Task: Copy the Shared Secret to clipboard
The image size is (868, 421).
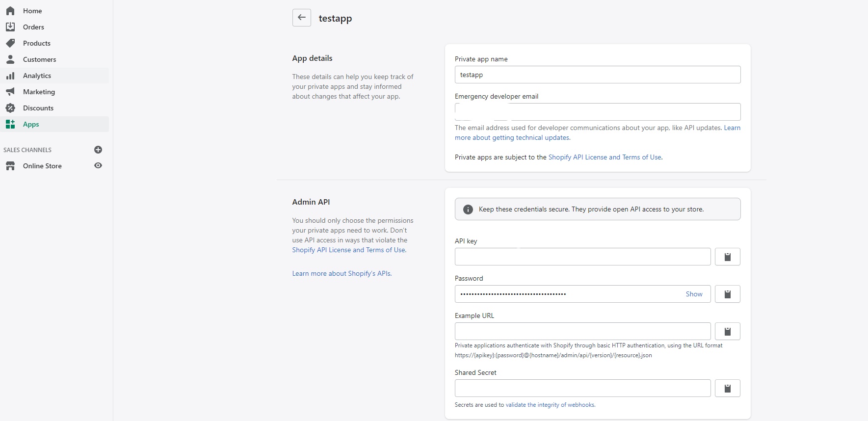Action: tap(728, 388)
